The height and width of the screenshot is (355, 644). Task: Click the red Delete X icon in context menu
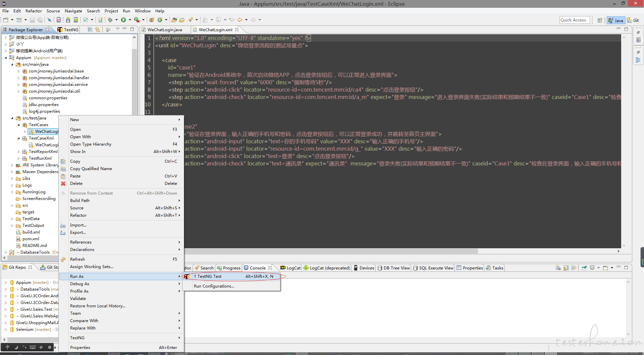click(x=63, y=184)
